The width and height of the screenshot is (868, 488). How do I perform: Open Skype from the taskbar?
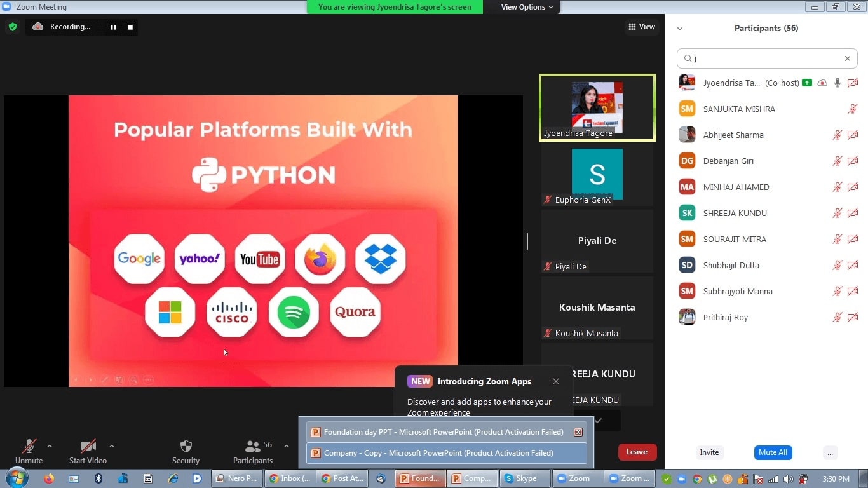click(x=520, y=478)
